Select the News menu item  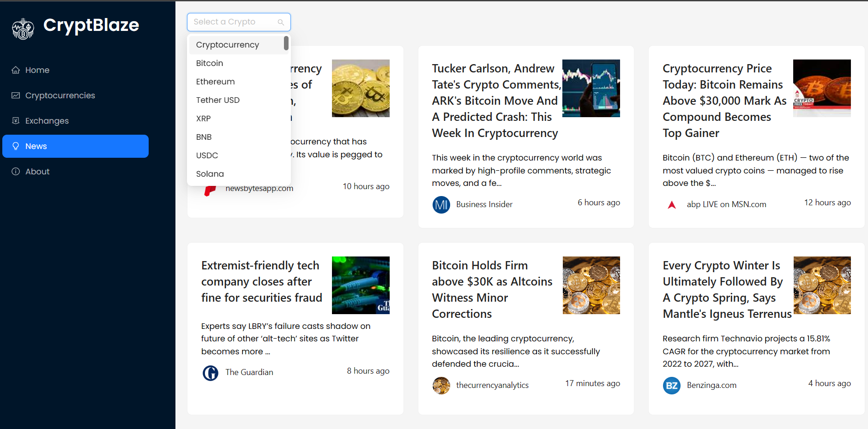(75, 146)
